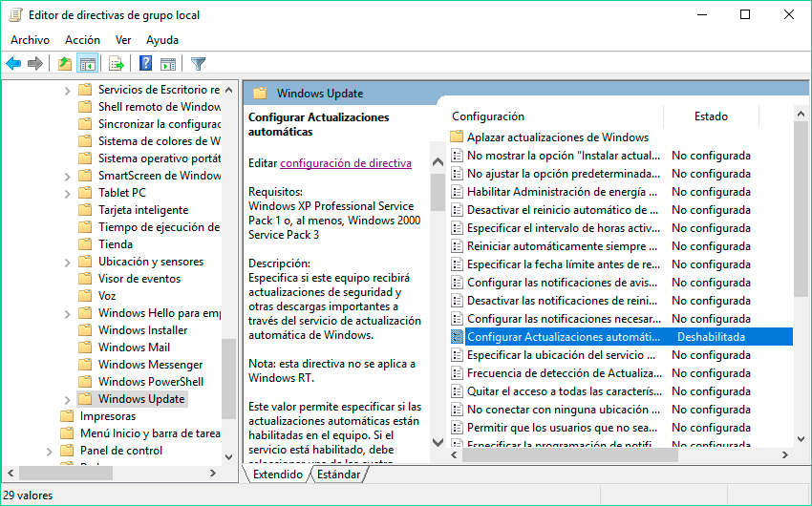This screenshot has width=812, height=506.
Task: Toggle the show/hide console tree icon
Action: coord(88,64)
